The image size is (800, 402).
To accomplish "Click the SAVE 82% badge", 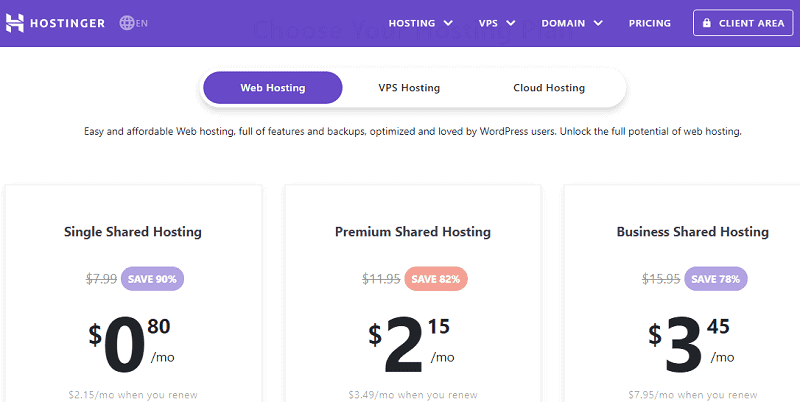I will 436,279.
